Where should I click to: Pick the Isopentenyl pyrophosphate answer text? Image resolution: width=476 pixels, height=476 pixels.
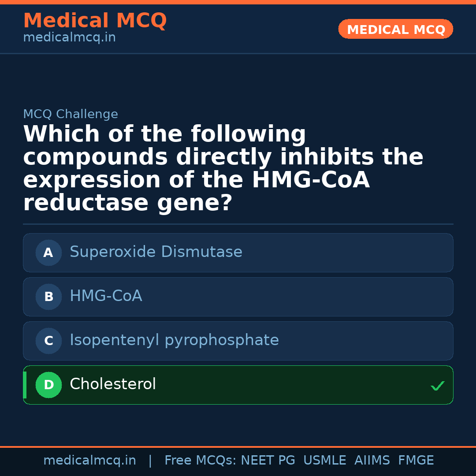(174, 340)
